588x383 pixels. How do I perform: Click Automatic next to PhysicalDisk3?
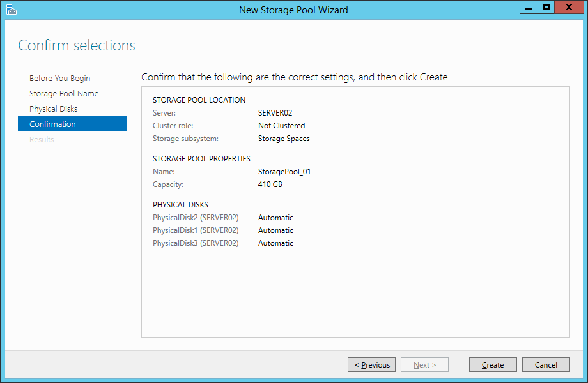(275, 243)
